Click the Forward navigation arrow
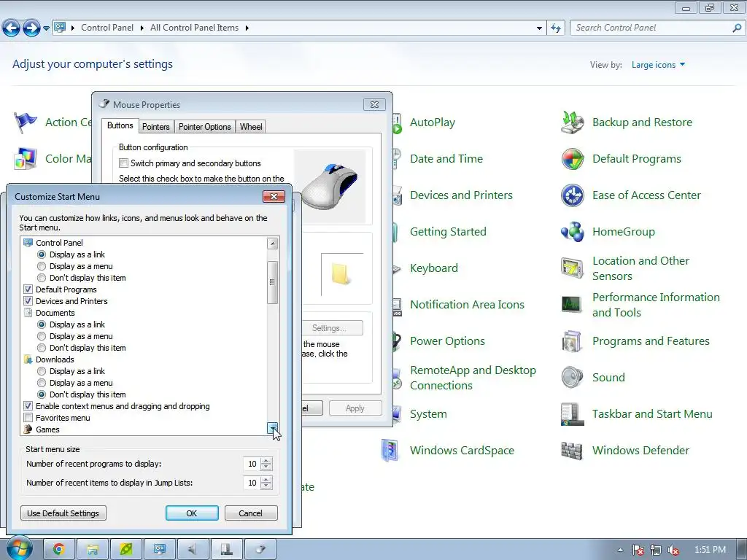The width and height of the screenshot is (747, 560). (31, 28)
